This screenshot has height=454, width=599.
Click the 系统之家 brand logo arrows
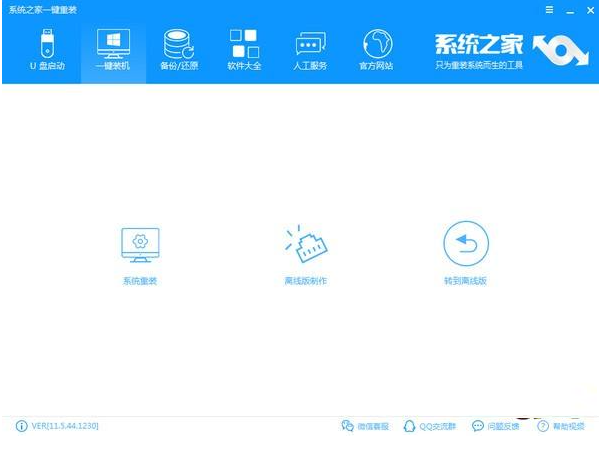(560, 50)
